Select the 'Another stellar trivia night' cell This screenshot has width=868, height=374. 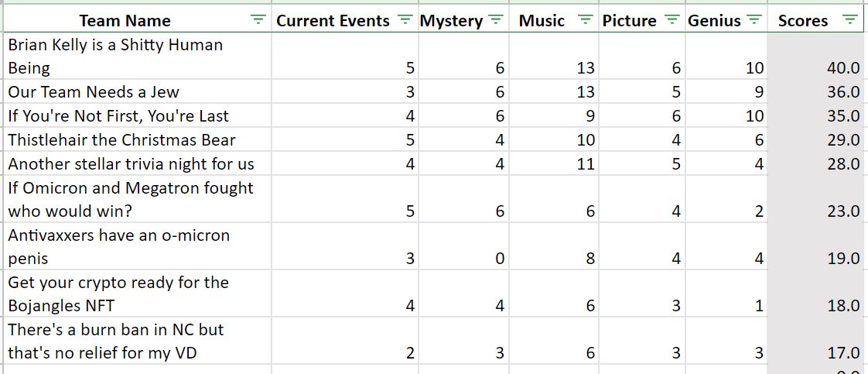[137, 163]
